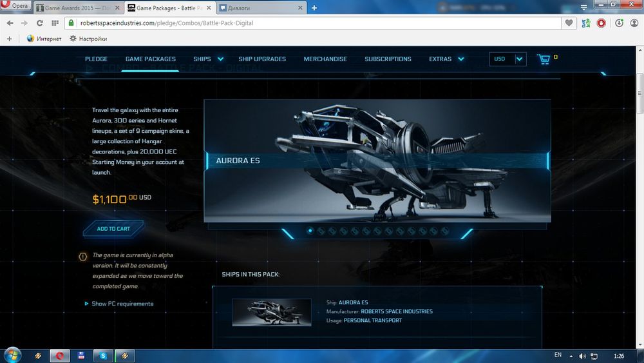This screenshot has width=644, height=363.
Task: Click the Aurora ES ship thumbnail
Action: pyautogui.click(x=272, y=313)
